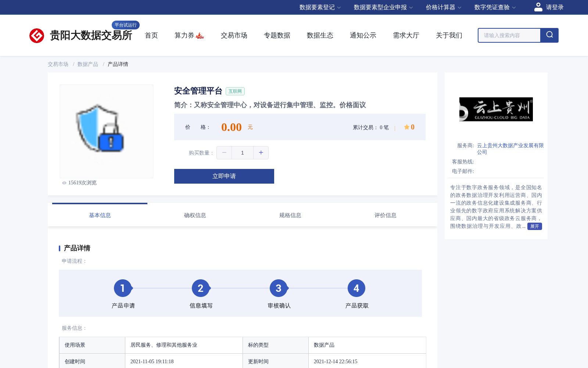Open the 通知公示 nav menu item
The width and height of the screenshot is (588, 368).
363,35
